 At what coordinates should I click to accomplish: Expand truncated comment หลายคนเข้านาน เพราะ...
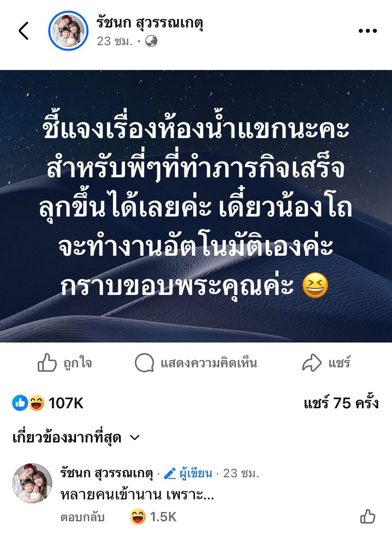tap(137, 495)
